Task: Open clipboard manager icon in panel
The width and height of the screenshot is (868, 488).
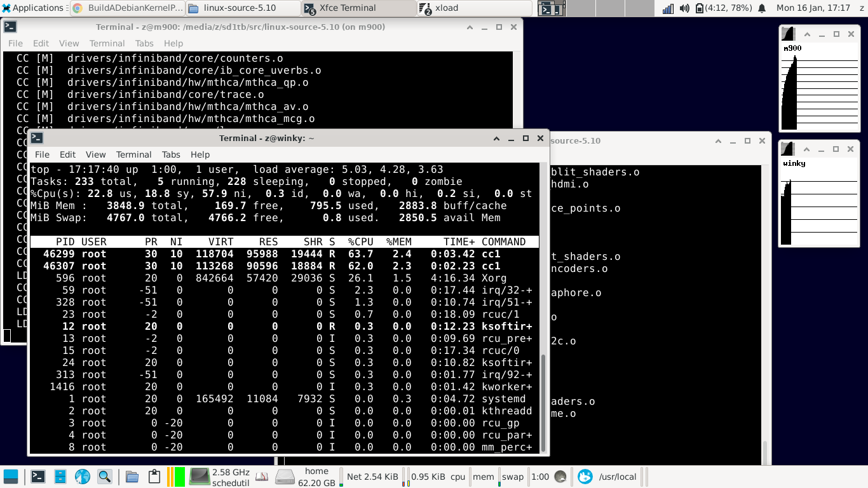Action: point(153,476)
